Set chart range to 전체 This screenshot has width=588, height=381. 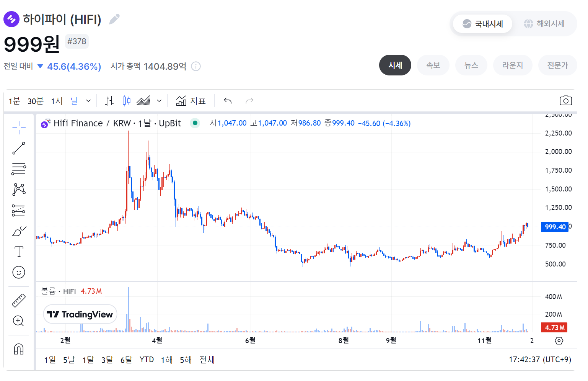[x=207, y=360]
